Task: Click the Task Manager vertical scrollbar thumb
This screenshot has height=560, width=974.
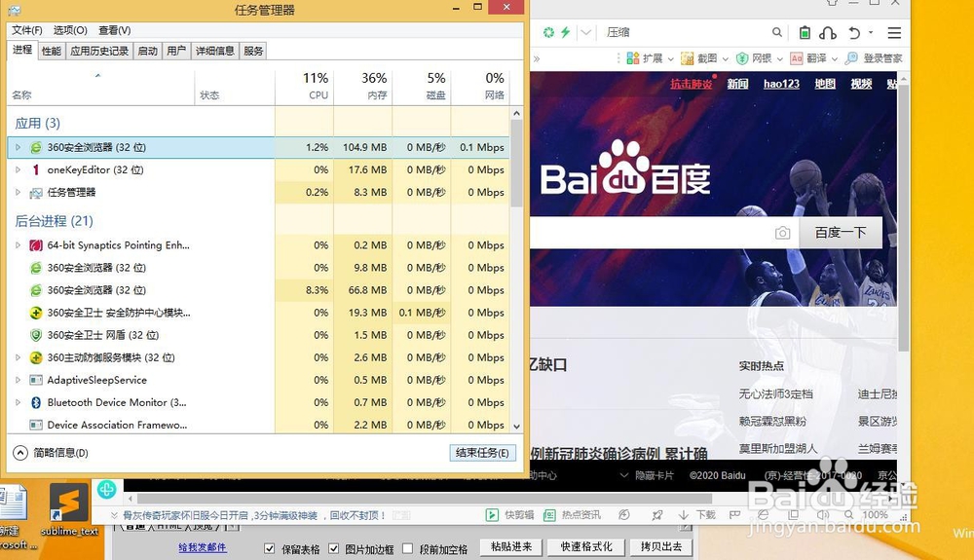Action: click(x=516, y=163)
